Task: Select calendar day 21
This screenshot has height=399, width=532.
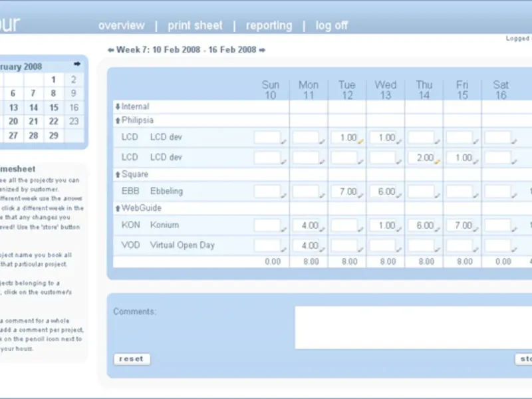Action: click(x=33, y=122)
